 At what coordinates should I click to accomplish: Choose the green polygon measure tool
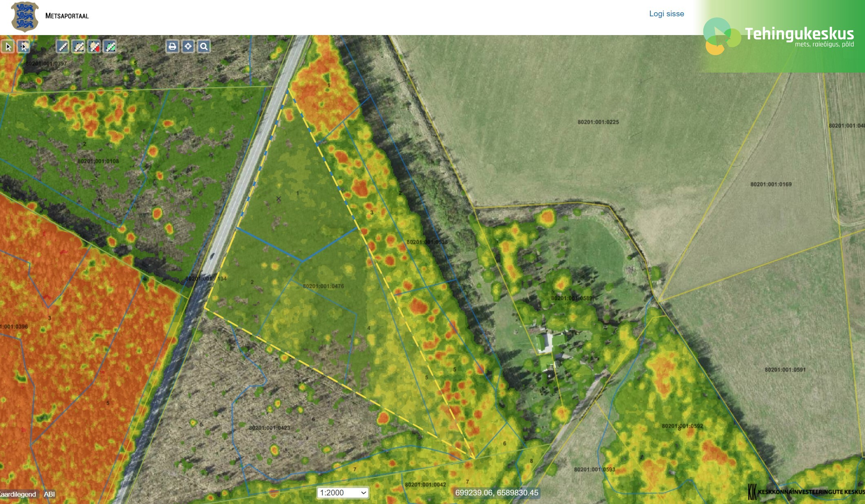coord(110,47)
